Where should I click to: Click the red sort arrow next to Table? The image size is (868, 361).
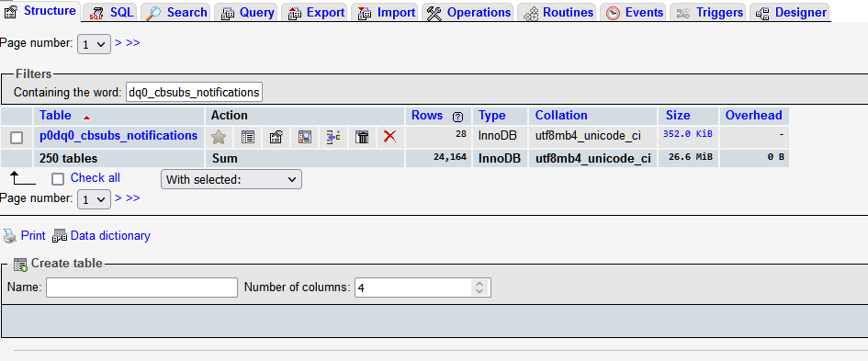pyautogui.click(x=86, y=118)
